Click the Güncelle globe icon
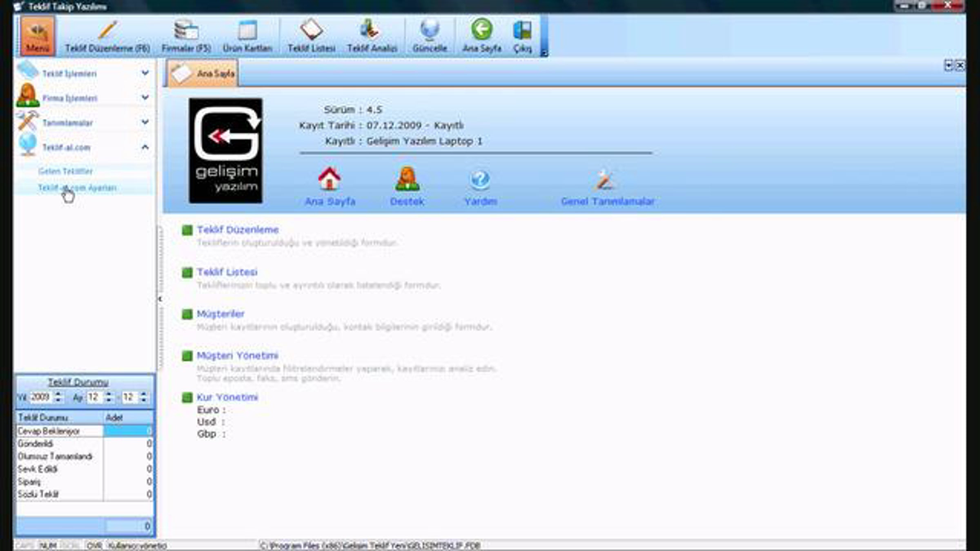This screenshot has width=980, height=551. click(x=430, y=30)
